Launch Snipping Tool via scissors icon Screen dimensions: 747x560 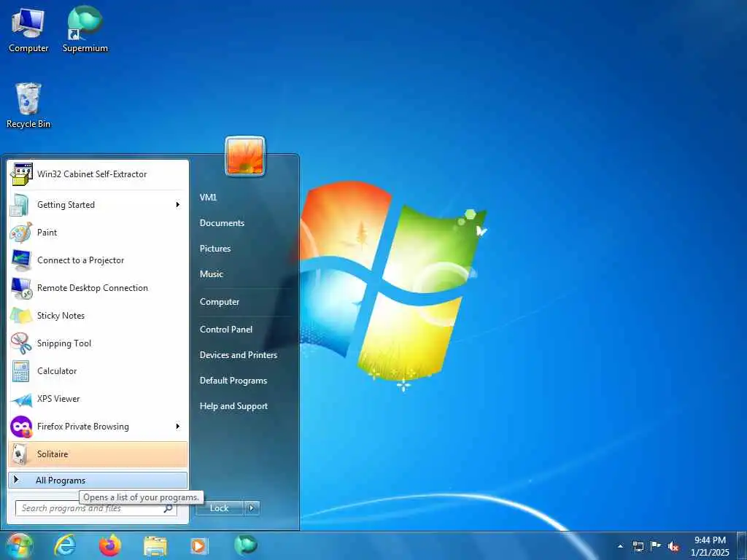(x=21, y=343)
